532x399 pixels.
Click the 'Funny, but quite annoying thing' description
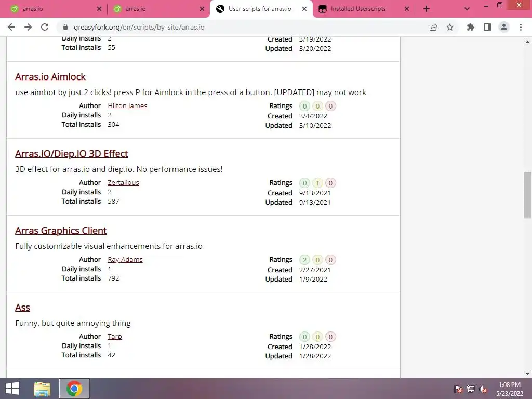click(x=73, y=323)
